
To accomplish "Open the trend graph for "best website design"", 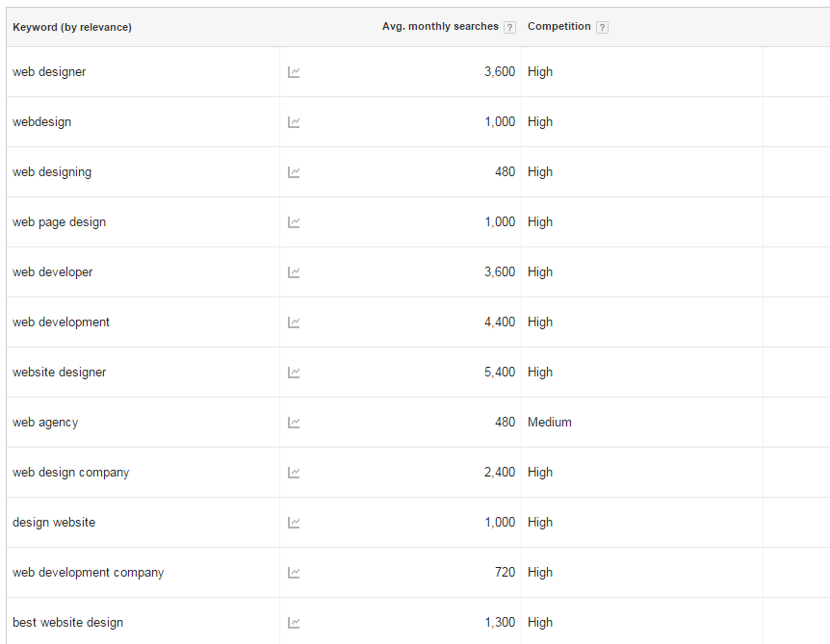I will [293, 622].
